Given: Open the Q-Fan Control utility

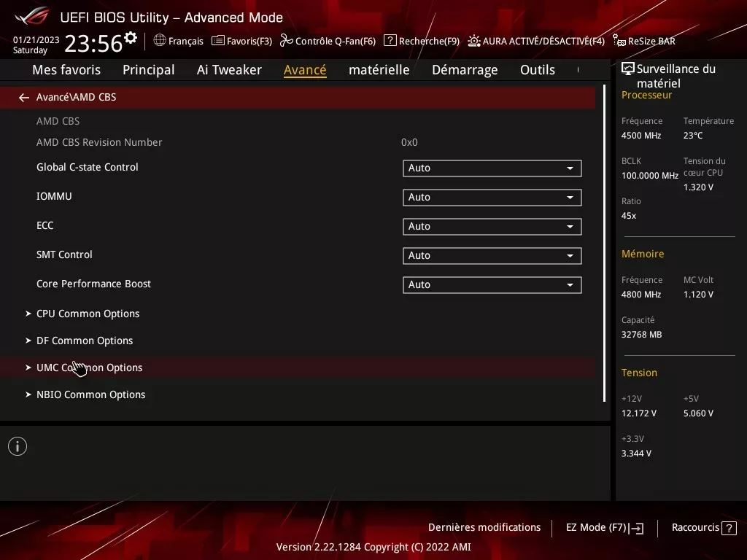Looking at the screenshot, I should click(x=328, y=41).
